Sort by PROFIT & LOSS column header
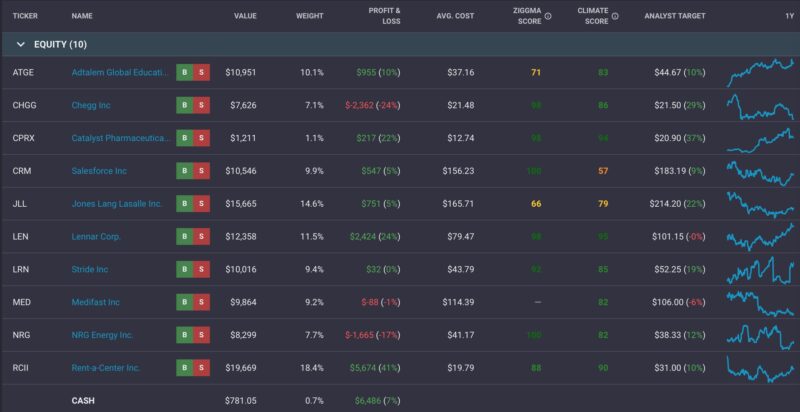The image size is (800, 412). tap(385, 16)
